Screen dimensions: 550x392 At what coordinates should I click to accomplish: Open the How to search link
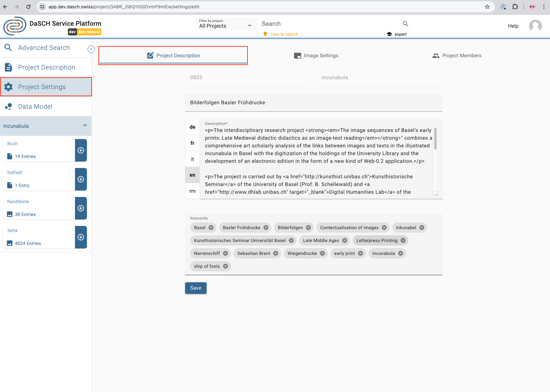(284, 34)
